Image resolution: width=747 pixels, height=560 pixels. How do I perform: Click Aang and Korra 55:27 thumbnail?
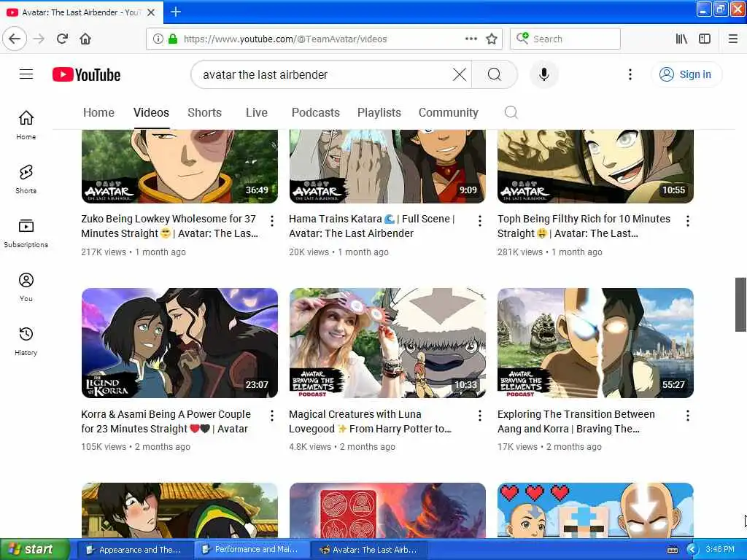click(595, 343)
